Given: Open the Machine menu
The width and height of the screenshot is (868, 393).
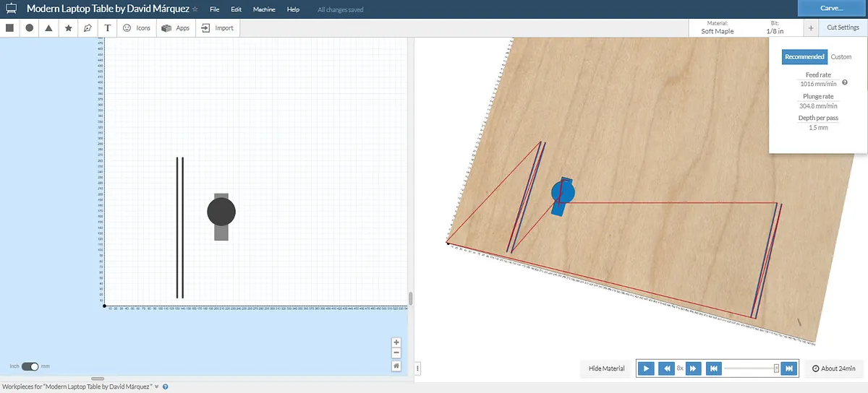Looking at the screenshot, I should (x=263, y=9).
